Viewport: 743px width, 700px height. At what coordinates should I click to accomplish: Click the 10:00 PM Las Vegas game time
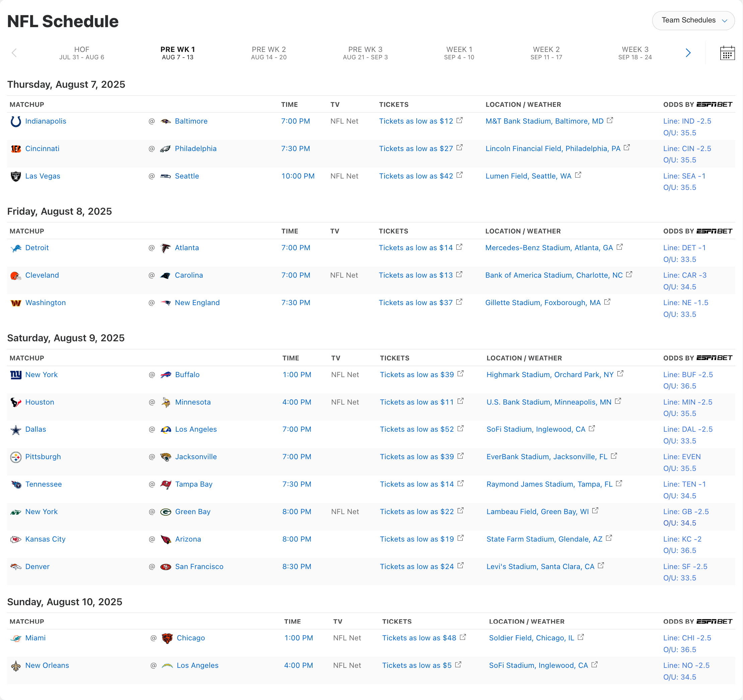point(298,177)
